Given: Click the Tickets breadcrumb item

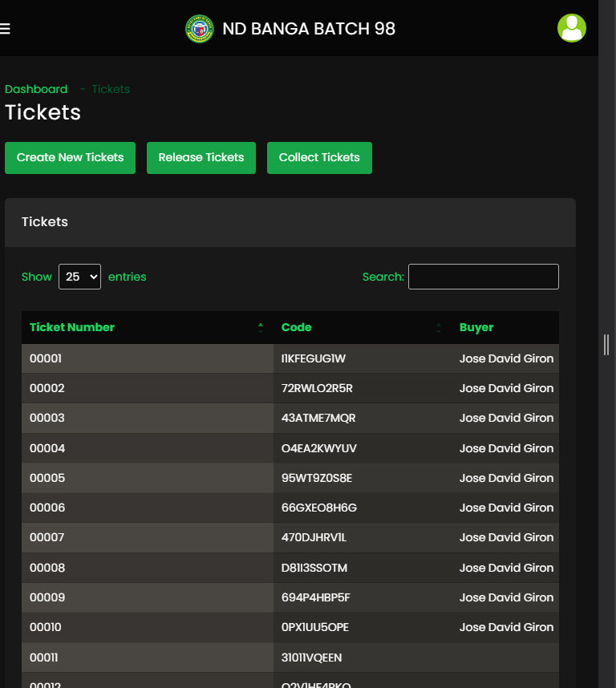Looking at the screenshot, I should 111,89.
